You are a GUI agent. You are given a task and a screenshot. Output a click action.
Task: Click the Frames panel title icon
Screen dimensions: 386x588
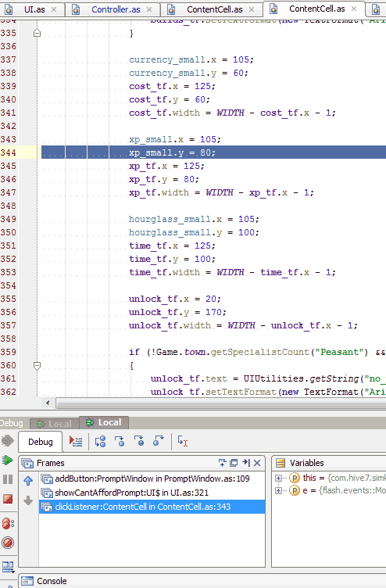click(x=27, y=463)
